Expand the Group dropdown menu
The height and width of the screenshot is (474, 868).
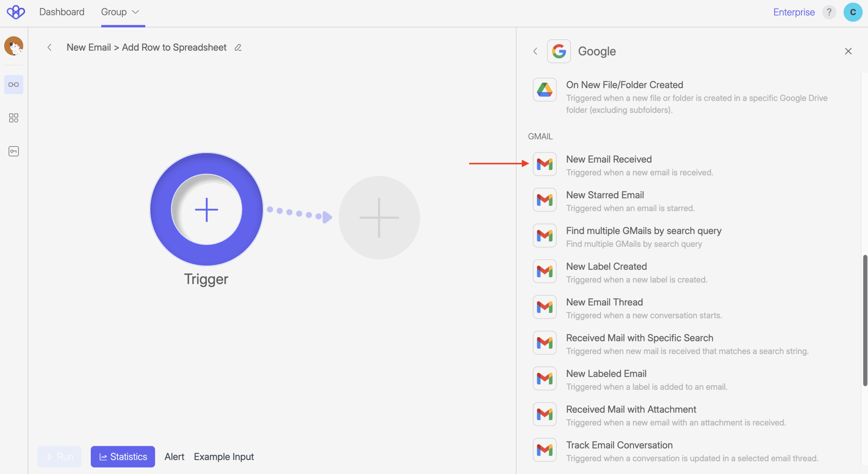pos(120,12)
